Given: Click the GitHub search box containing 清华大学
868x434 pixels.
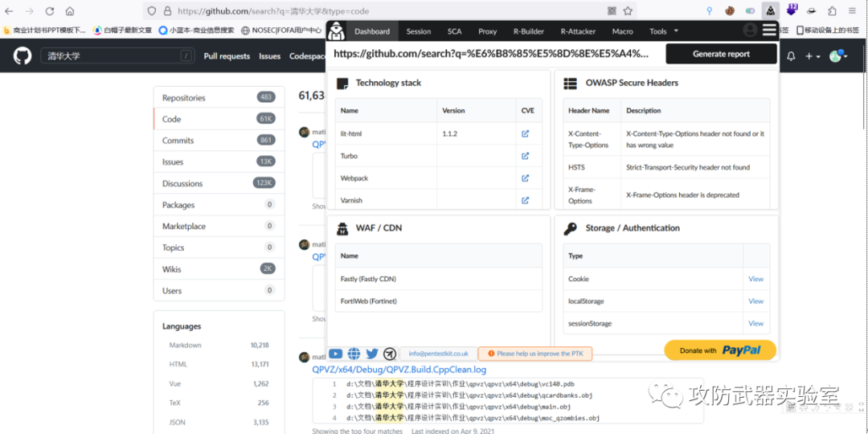Looking at the screenshot, I should tap(117, 56).
